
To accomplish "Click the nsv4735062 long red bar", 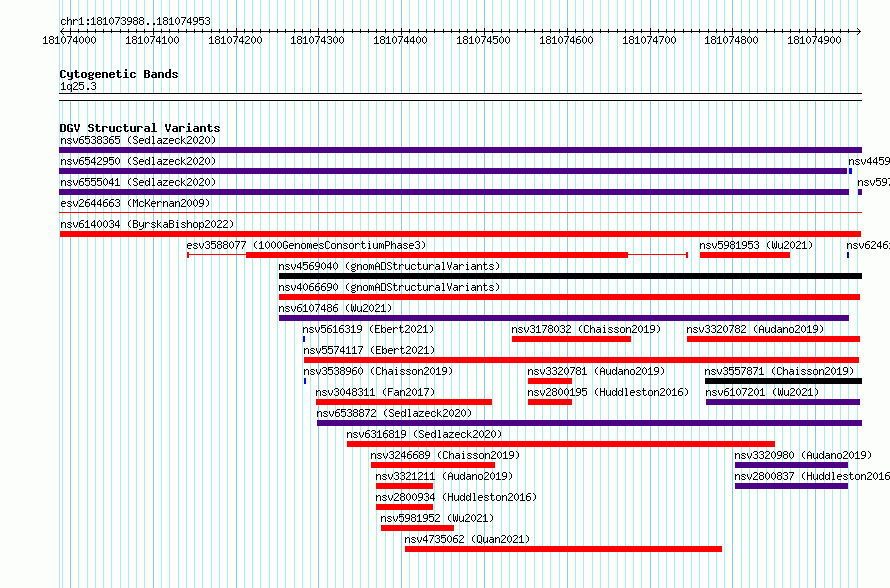I will click(563, 549).
